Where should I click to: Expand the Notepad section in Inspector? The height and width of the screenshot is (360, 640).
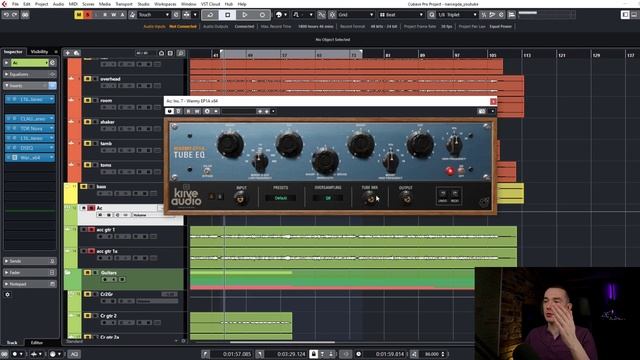(29, 284)
